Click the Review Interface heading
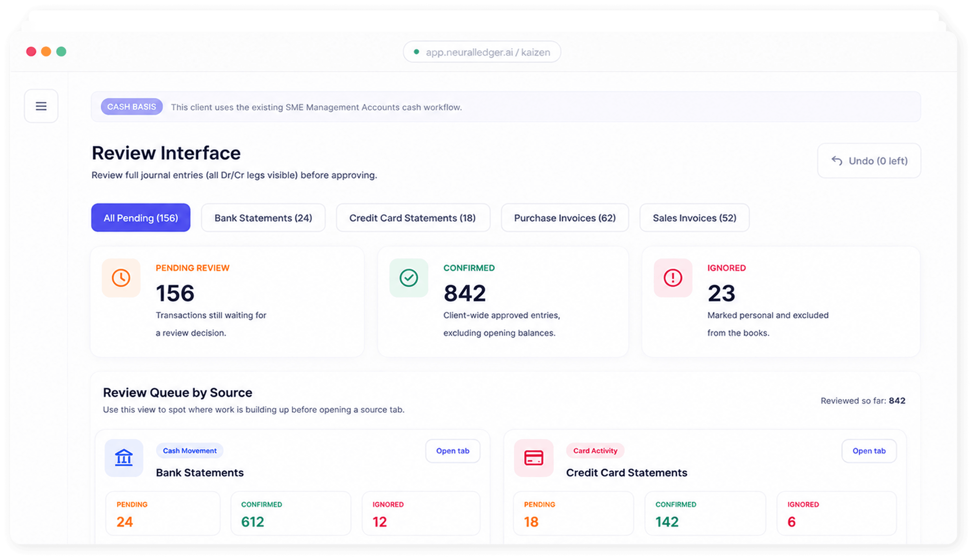 point(166,153)
